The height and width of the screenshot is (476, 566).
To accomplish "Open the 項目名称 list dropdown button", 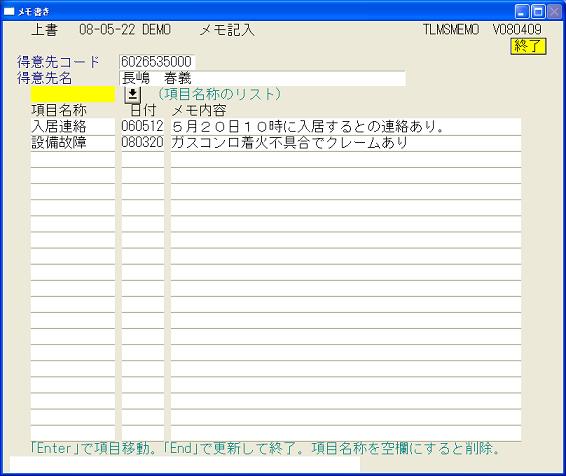I will (x=132, y=94).
